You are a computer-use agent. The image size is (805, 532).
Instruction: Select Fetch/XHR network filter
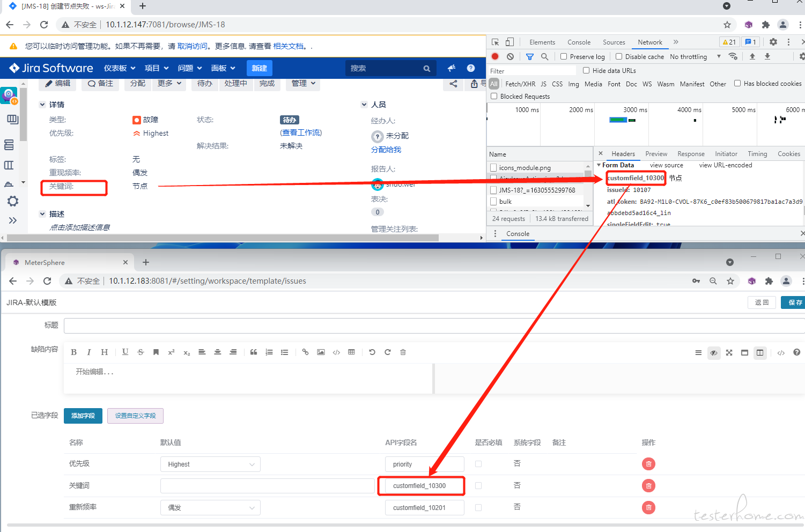pyautogui.click(x=520, y=84)
